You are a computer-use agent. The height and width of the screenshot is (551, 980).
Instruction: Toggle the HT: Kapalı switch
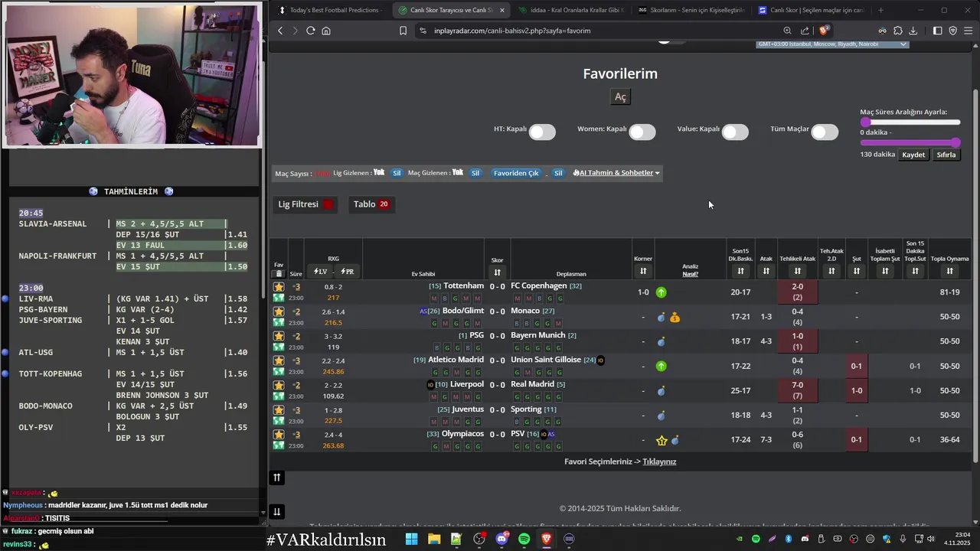tap(541, 132)
